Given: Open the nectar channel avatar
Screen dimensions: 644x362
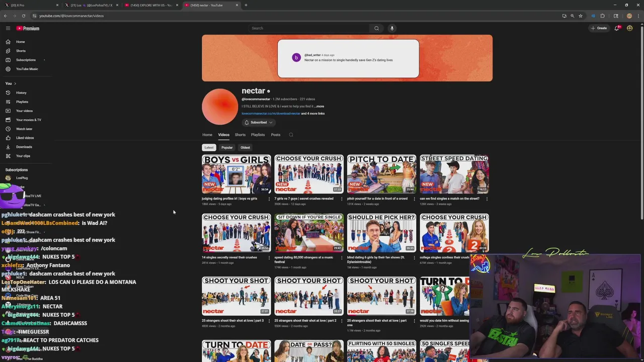Looking at the screenshot, I should point(220,107).
